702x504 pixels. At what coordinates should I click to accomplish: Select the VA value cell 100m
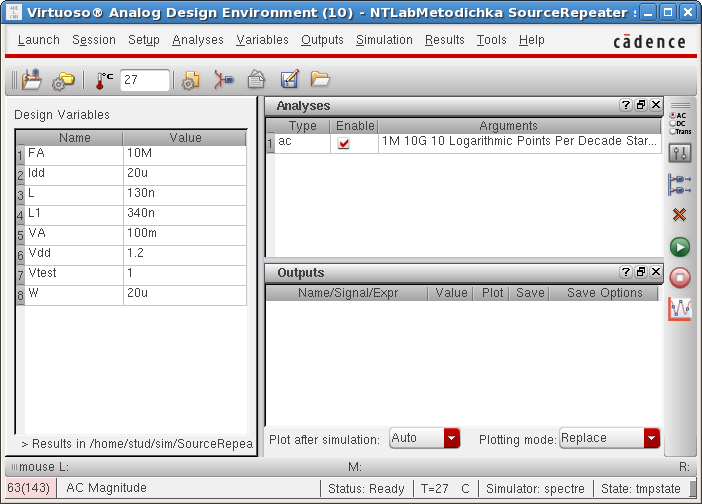(x=185, y=235)
